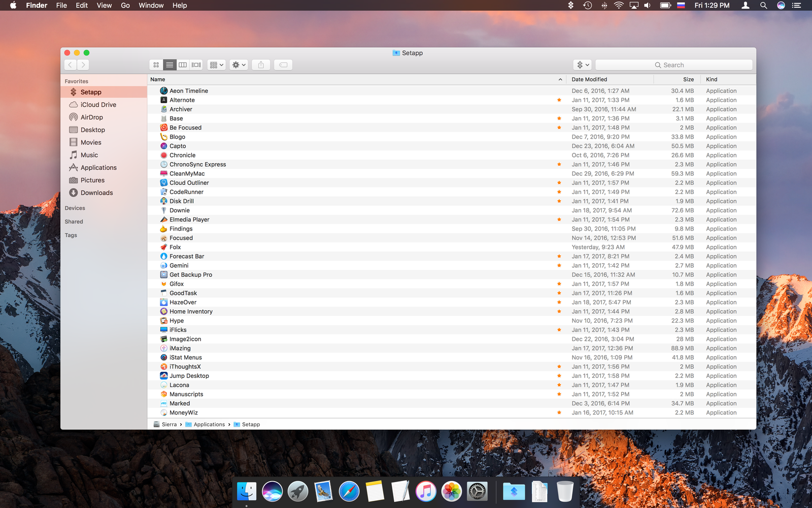This screenshot has height=508, width=812.
Task: Open Desktop in the sidebar
Action: click(x=104, y=130)
